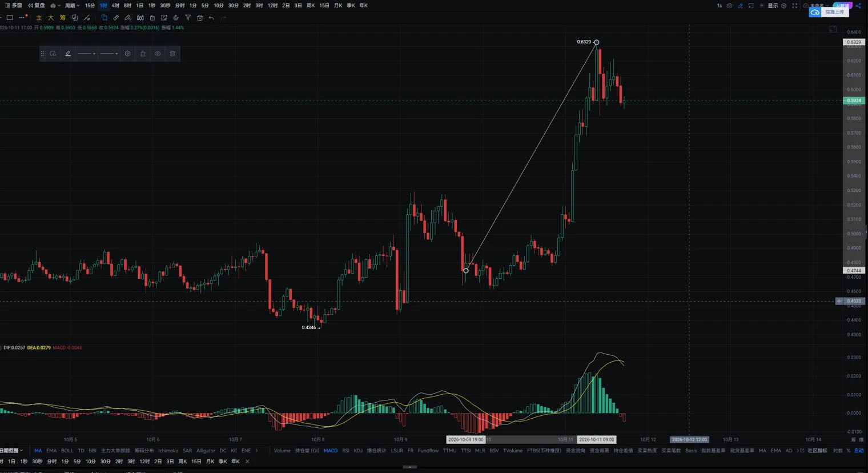Switch to the 15分 timeframe in top bar

pyautogui.click(x=90, y=6)
